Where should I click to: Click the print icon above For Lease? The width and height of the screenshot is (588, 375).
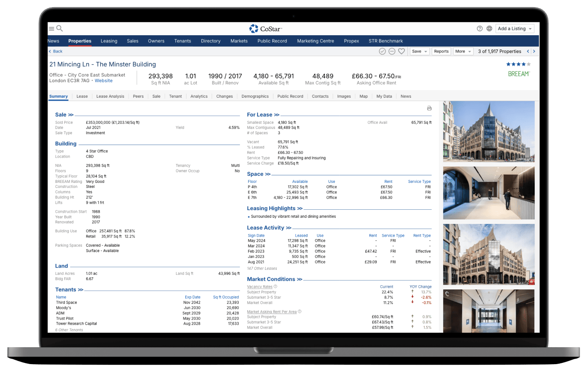click(429, 108)
